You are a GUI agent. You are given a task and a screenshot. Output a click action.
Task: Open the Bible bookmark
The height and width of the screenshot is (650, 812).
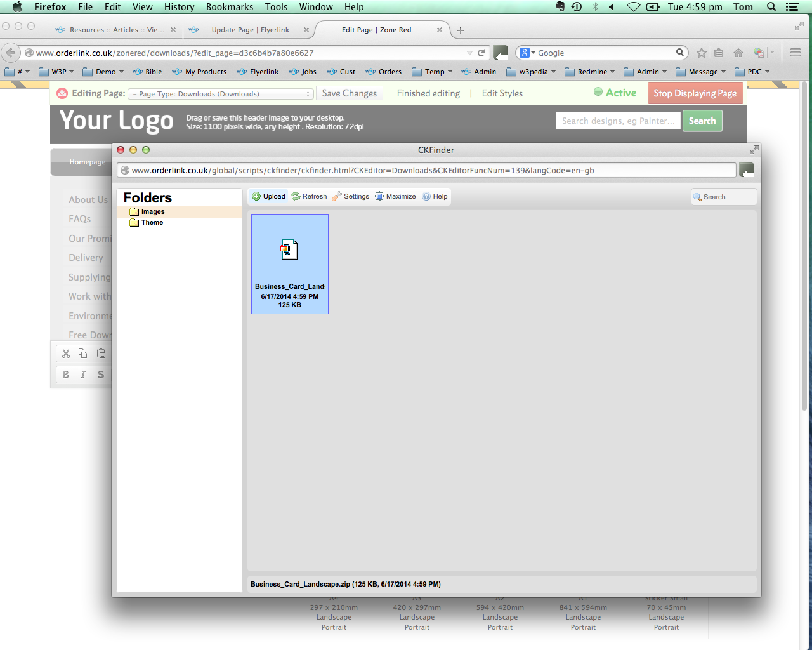coord(147,72)
